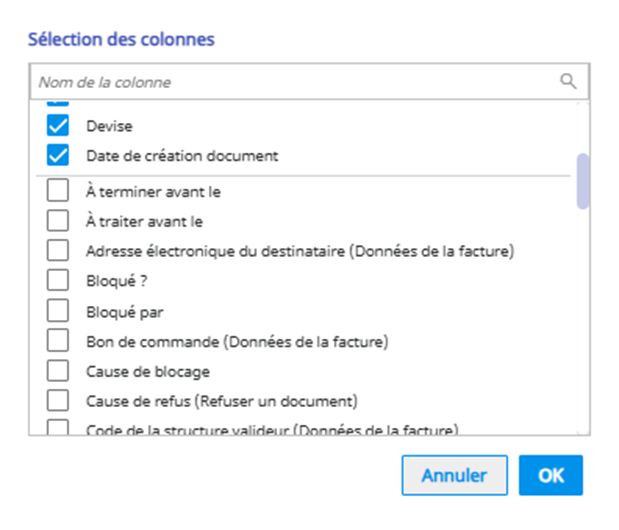
Task: Select the Bloqué ? column checkbox
Action: pos(58,281)
